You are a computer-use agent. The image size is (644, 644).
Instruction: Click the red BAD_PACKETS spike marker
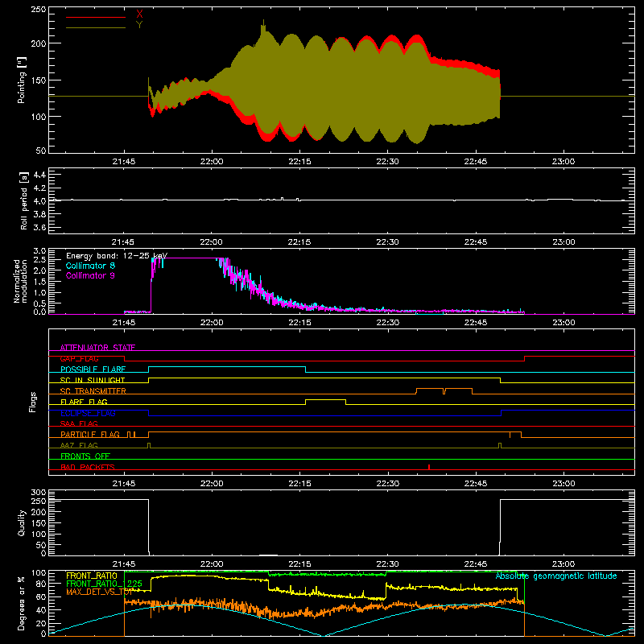(x=429, y=467)
